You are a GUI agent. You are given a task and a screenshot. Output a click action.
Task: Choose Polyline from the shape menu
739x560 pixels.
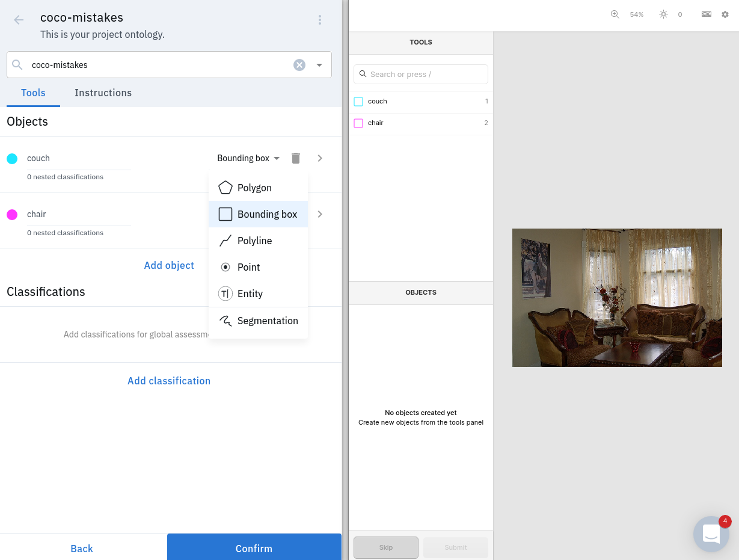(258, 241)
